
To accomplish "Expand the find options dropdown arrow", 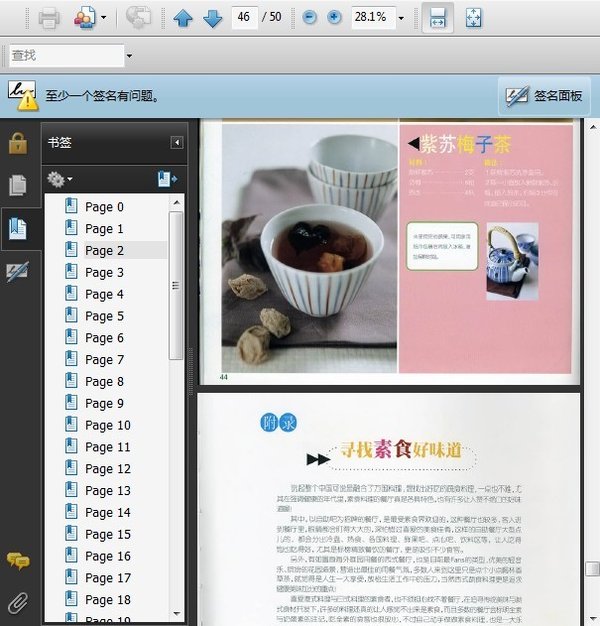I will pos(129,55).
